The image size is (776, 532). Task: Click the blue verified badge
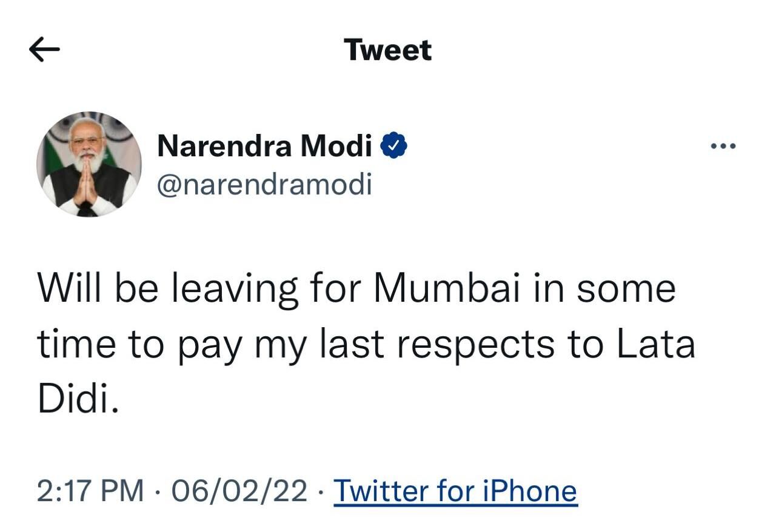(393, 146)
